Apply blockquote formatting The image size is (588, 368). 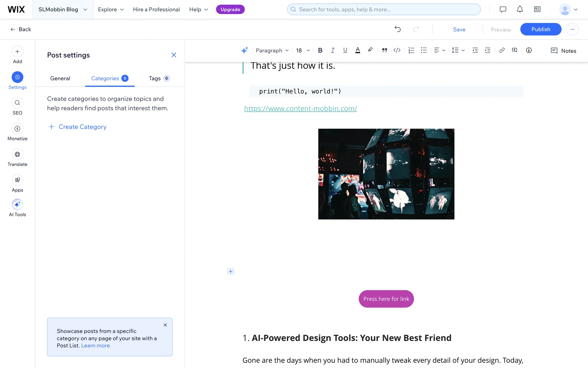(384, 51)
